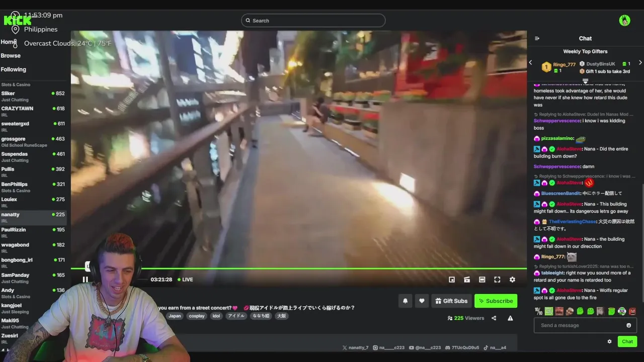Screen dimensions: 644x362
Task: Click the アイドル stream tag
Action: tap(236, 316)
